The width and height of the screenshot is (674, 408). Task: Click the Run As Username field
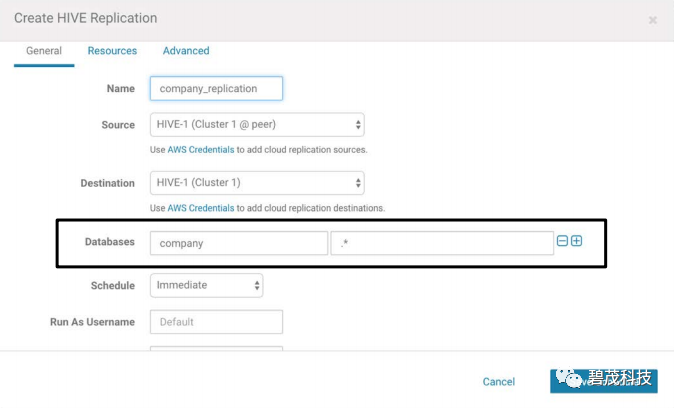216,322
